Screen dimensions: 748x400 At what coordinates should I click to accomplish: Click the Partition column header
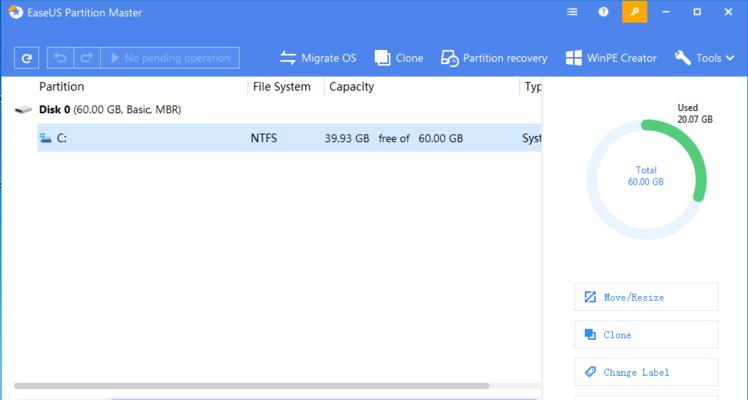point(62,87)
